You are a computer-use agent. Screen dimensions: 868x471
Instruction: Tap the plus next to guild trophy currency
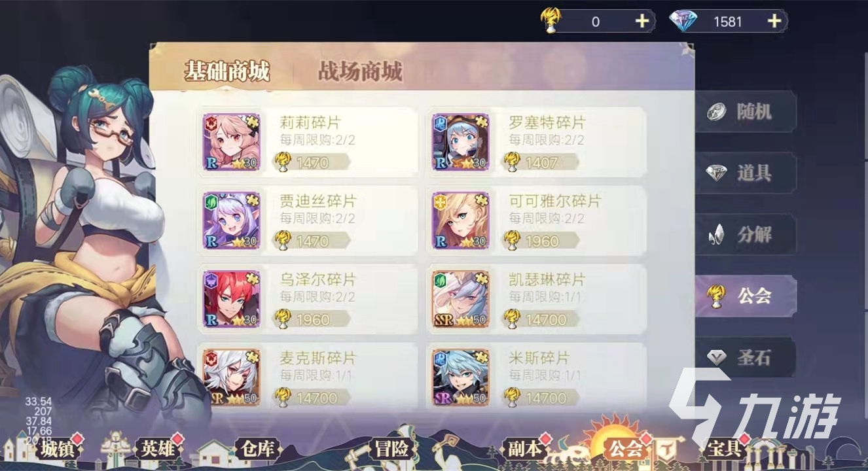(642, 22)
